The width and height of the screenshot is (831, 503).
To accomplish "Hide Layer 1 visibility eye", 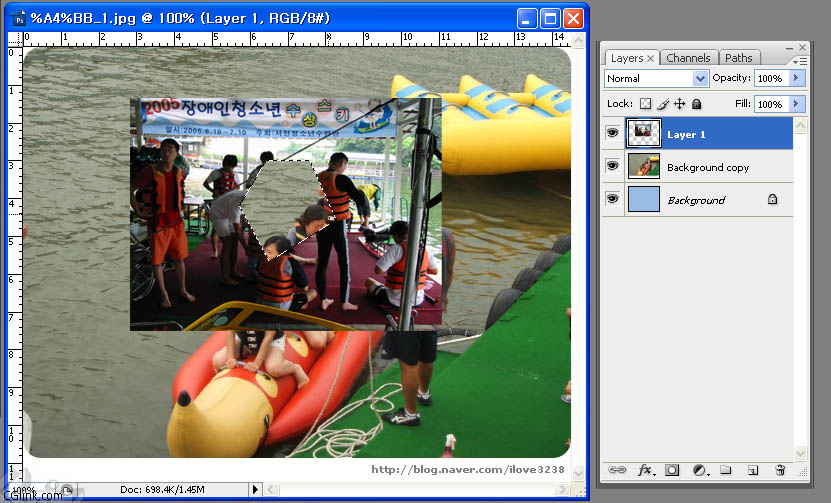I will click(612, 133).
